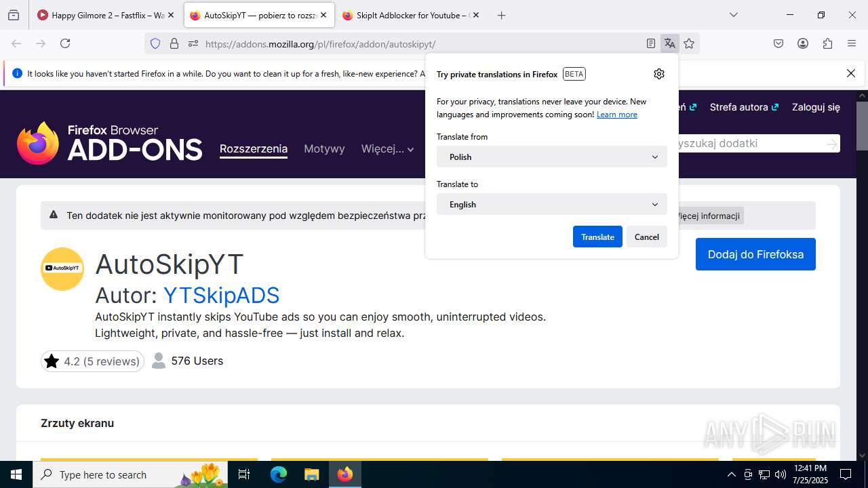Image resolution: width=868 pixels, height=488 pixels.
Task: Click the 576 Users text
Action: pyautogui.click(x=197, y=361)
